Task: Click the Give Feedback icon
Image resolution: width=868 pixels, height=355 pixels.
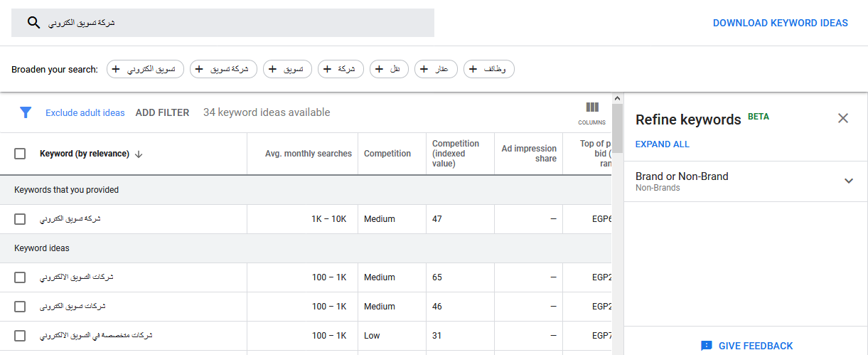Action: click(x=706, y=346)
